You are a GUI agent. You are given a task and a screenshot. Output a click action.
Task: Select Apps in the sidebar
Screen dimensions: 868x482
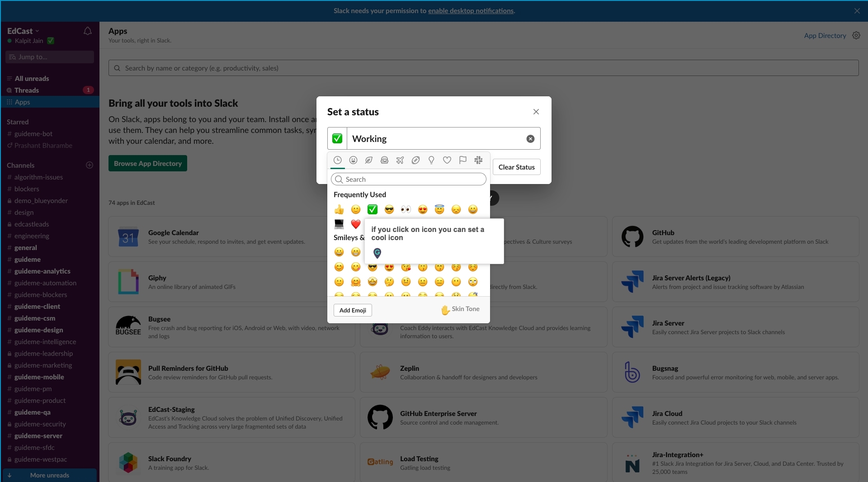[50, 102]
